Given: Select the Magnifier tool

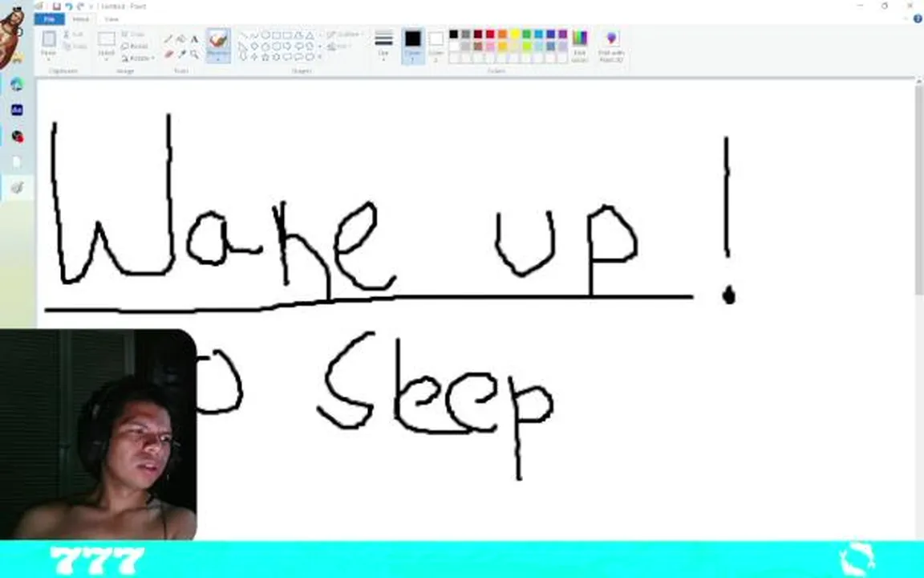Looking at the screenshot, I should [194, 55].
